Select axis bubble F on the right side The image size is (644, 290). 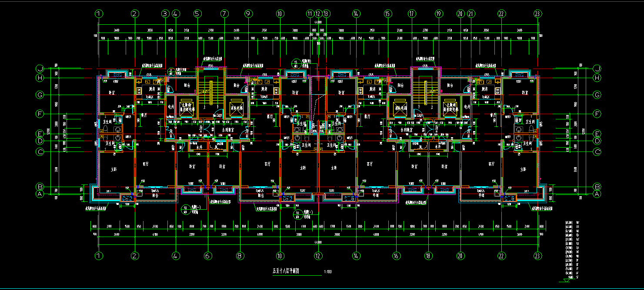coord(597,114)
